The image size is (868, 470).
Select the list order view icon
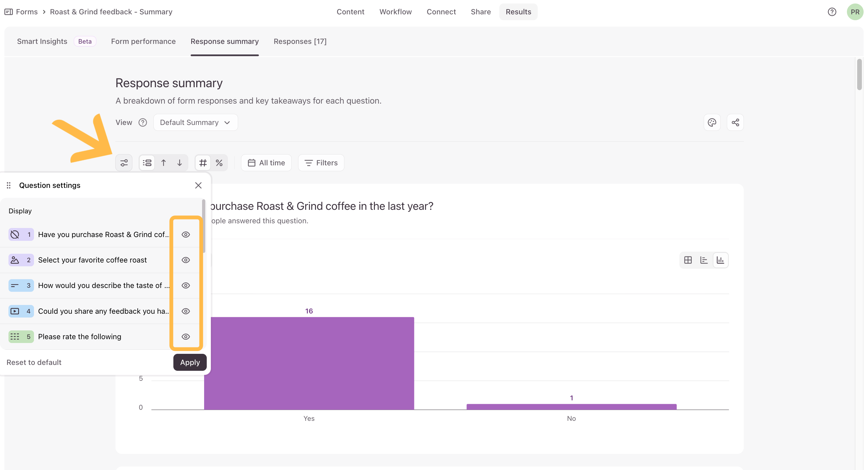[147, 163]
